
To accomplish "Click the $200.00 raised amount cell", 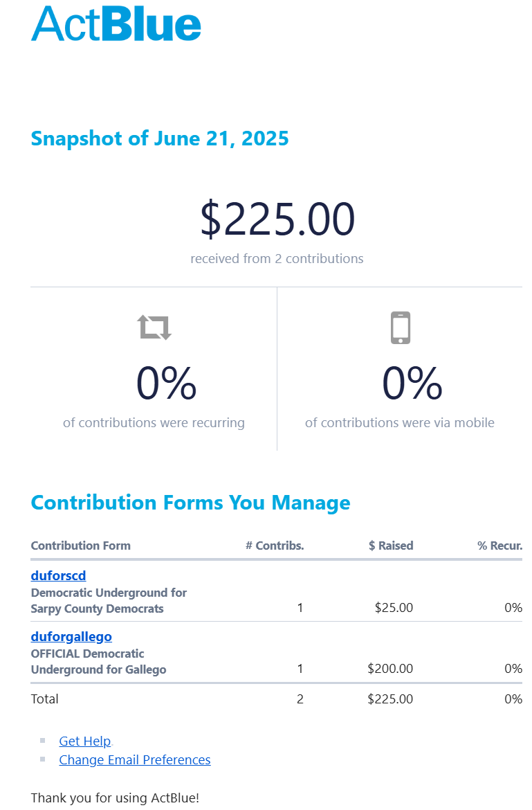I will pyautogui.click(x=390, y=669).
